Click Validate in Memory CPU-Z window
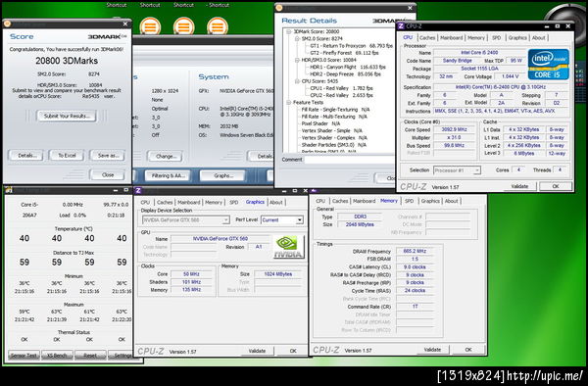Screen dimensions: 588x386 (x=432, y=350)
